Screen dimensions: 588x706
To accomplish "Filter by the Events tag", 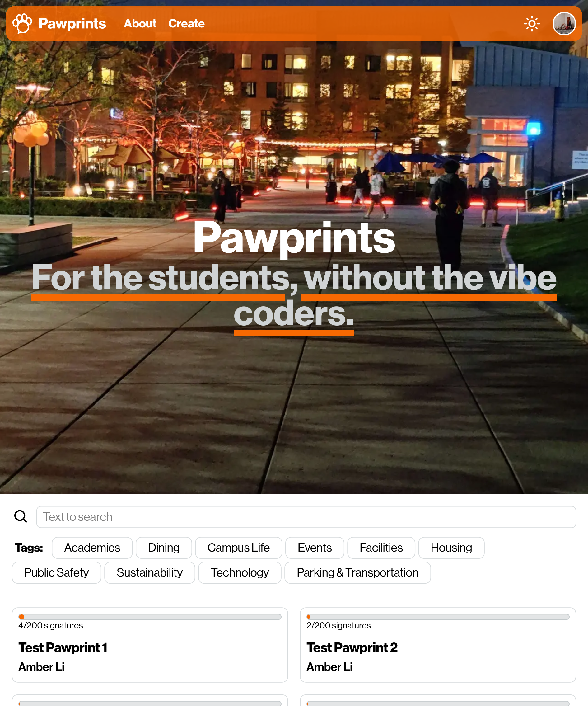I will pyautogui.click(x=315, y=548).
